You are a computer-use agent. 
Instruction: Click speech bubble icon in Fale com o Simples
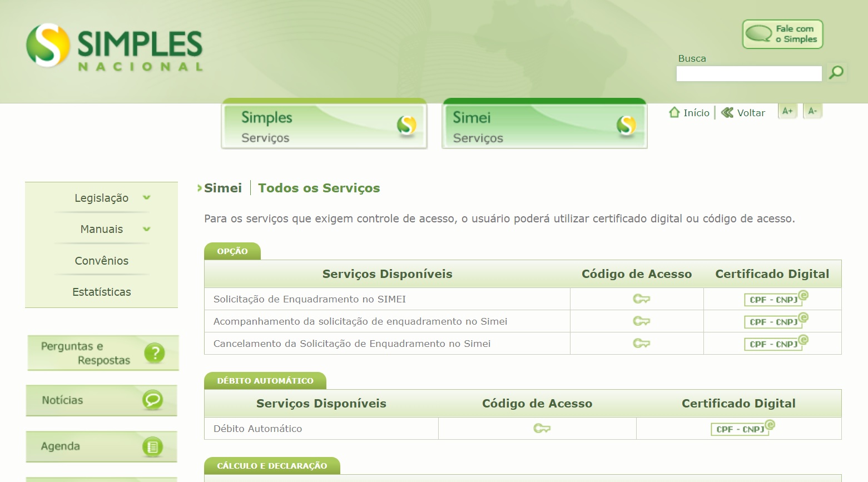(x=758, y=34)
